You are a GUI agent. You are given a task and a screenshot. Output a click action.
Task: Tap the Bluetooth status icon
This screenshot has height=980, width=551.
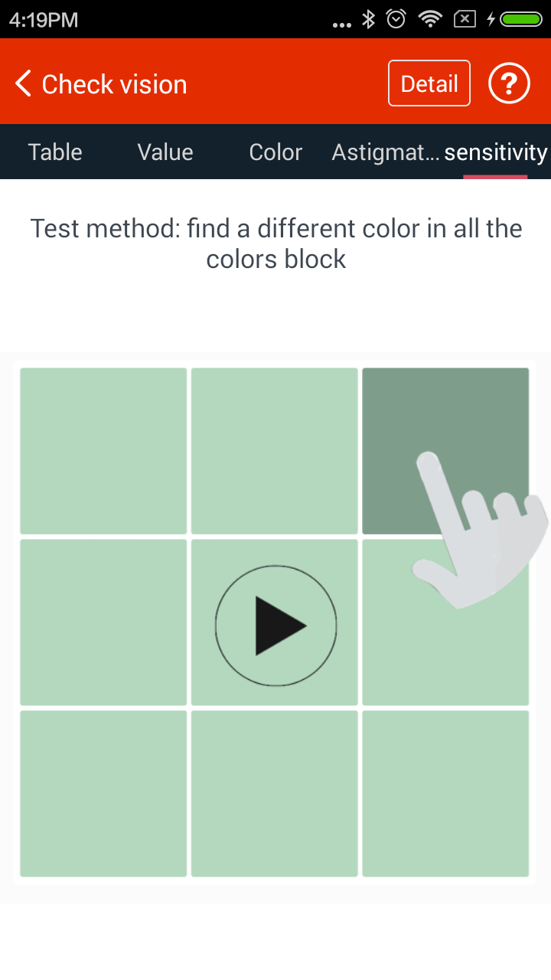[368, 19]
